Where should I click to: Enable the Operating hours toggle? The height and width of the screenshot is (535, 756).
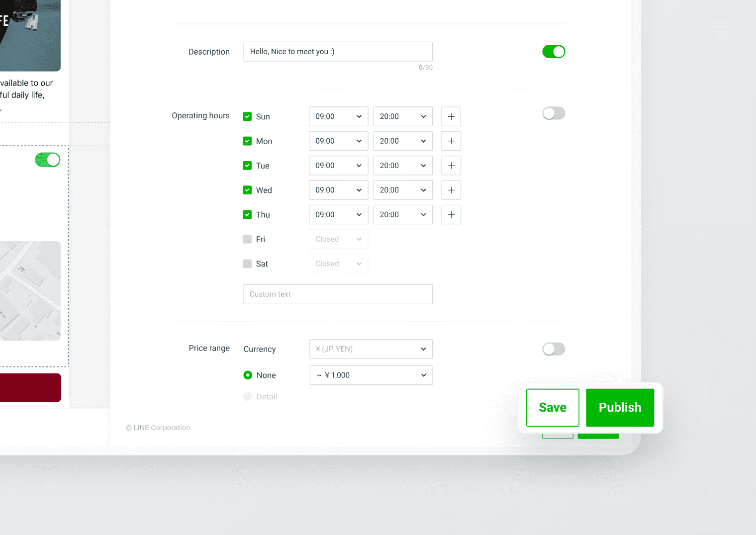coord(554,113)
